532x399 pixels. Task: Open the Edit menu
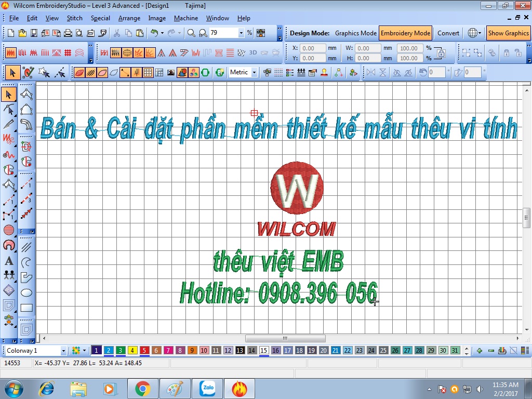tap(32, 18)
